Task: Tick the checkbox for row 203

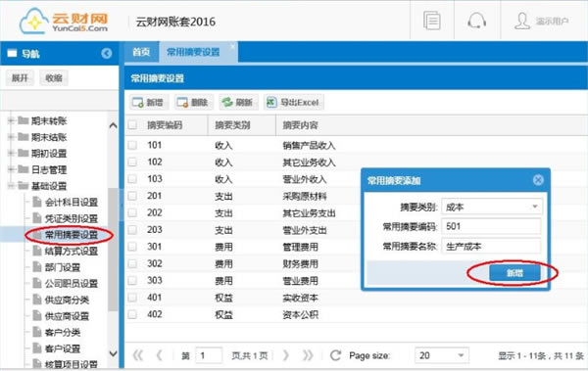Action: pos(132,230)
